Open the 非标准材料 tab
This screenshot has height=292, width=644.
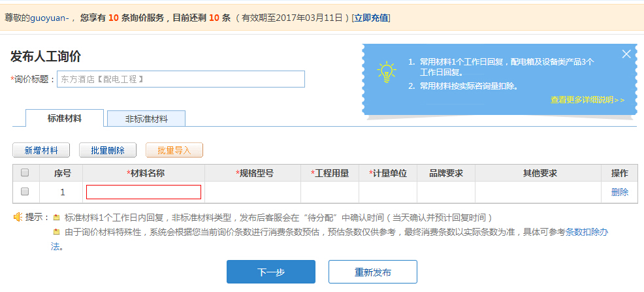[146, 119]
